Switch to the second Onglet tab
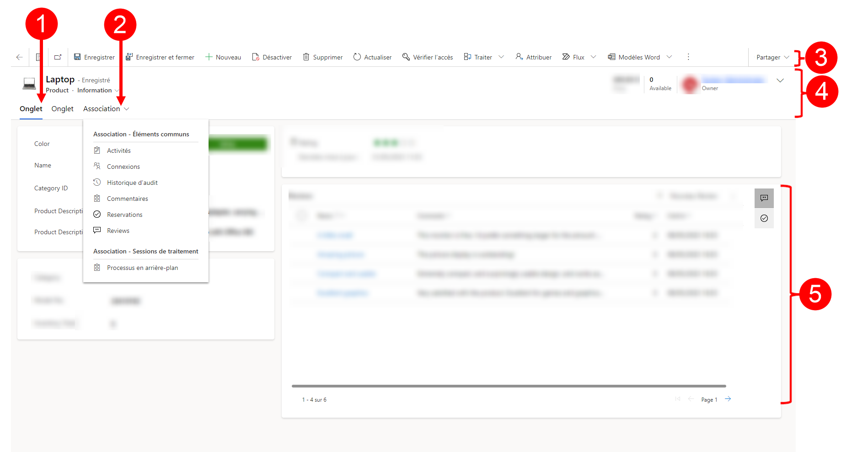This screenshot has width=868, height=452. (x=63, y=109)
